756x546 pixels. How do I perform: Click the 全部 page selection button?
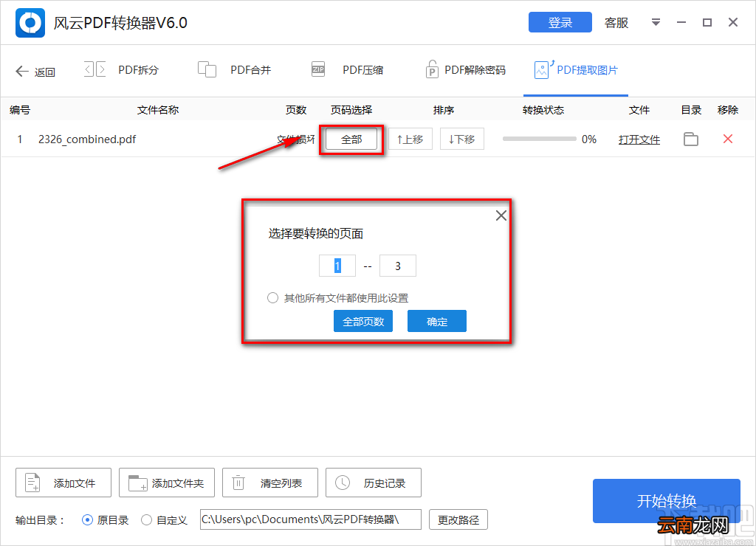[x=351, y=139]
